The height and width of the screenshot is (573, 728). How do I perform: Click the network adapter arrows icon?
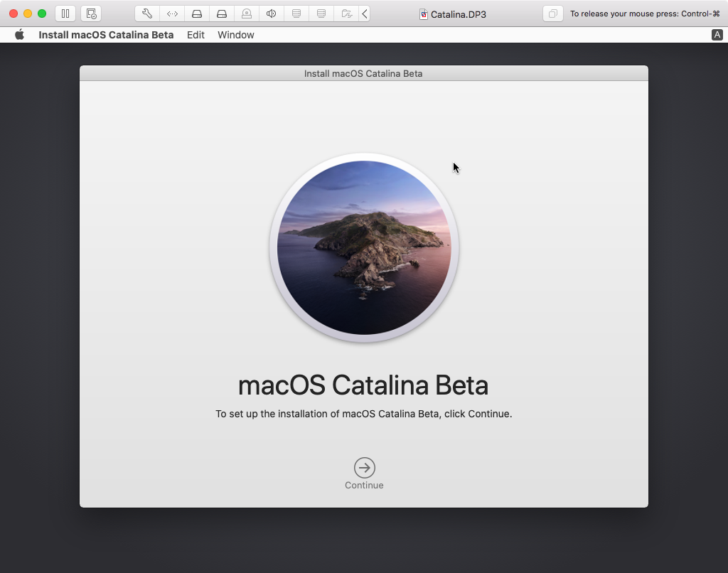(x=172, y=14)
